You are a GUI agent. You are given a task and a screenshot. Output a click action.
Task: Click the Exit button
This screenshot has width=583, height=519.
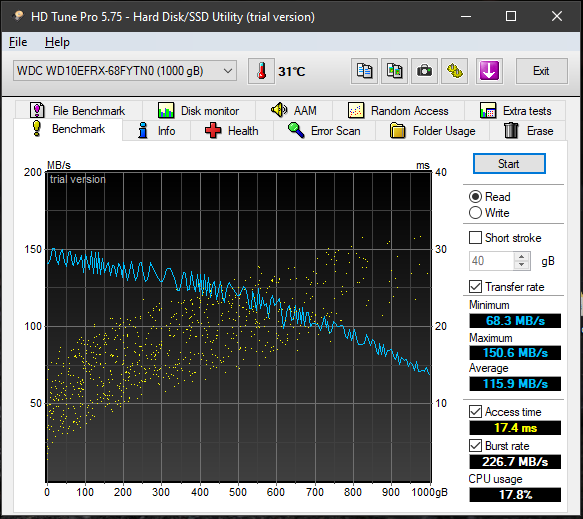[x=541, y=71]
